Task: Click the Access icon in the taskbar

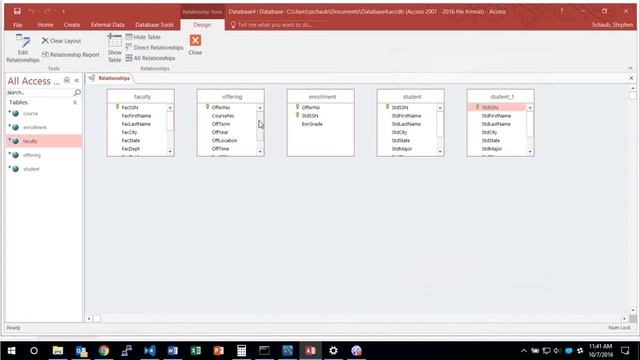Action: pyautogui.click(x=310, y=351)
